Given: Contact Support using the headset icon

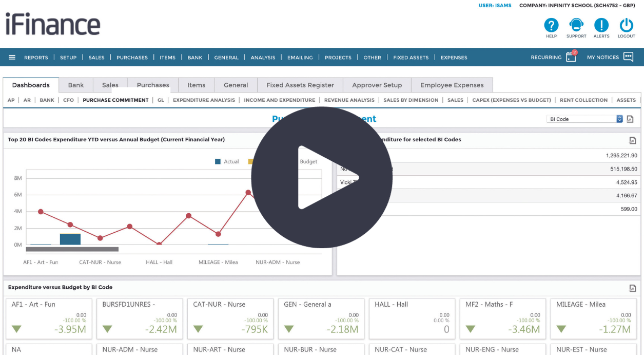Looking at the screenshot, I should [x=576, y=25].
